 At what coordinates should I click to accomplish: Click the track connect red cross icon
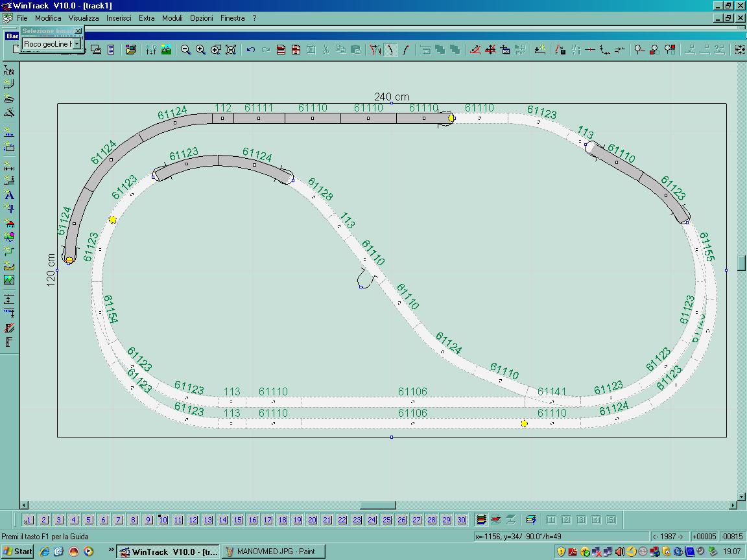tap(590, 49)
